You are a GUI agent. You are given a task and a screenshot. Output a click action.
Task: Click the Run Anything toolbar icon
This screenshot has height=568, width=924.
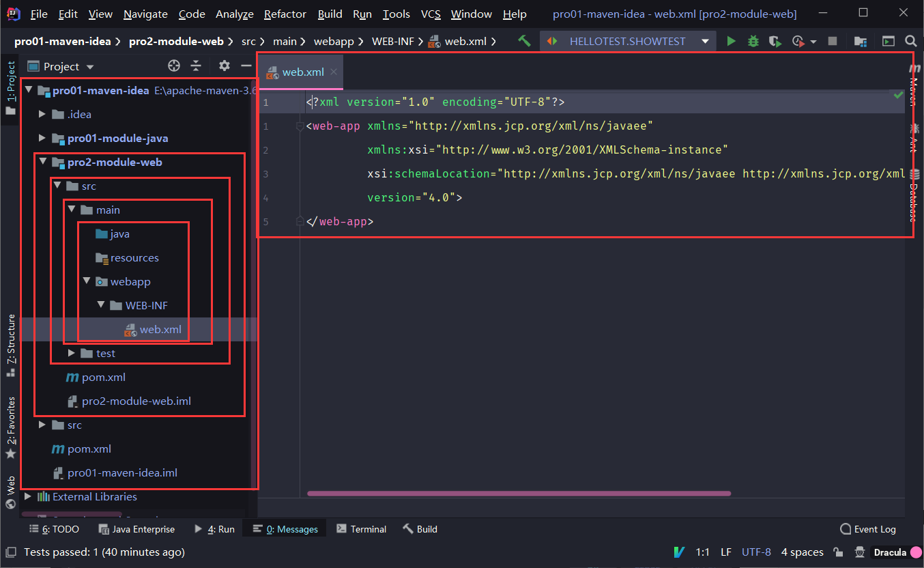coord(889,41)
